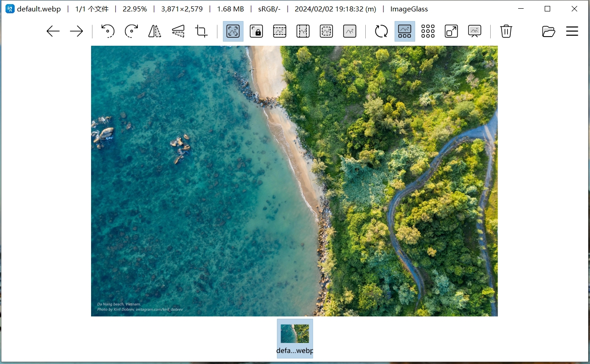Rotate the image clockwise
Screen dimensions: 590x364
point(131,31)
